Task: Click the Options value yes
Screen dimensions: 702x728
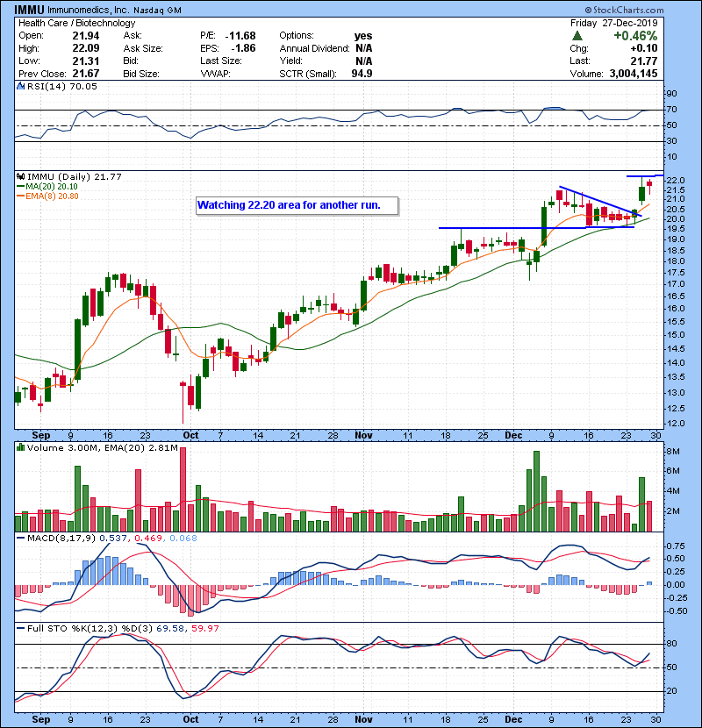Action: pyautogui.click(x=363, y=36)
